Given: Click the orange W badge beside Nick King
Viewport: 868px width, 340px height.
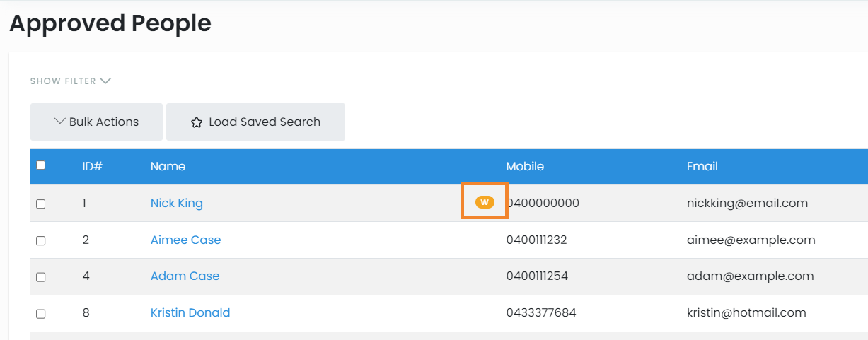Looking at the screenshot, I should [x=485, y=203].
